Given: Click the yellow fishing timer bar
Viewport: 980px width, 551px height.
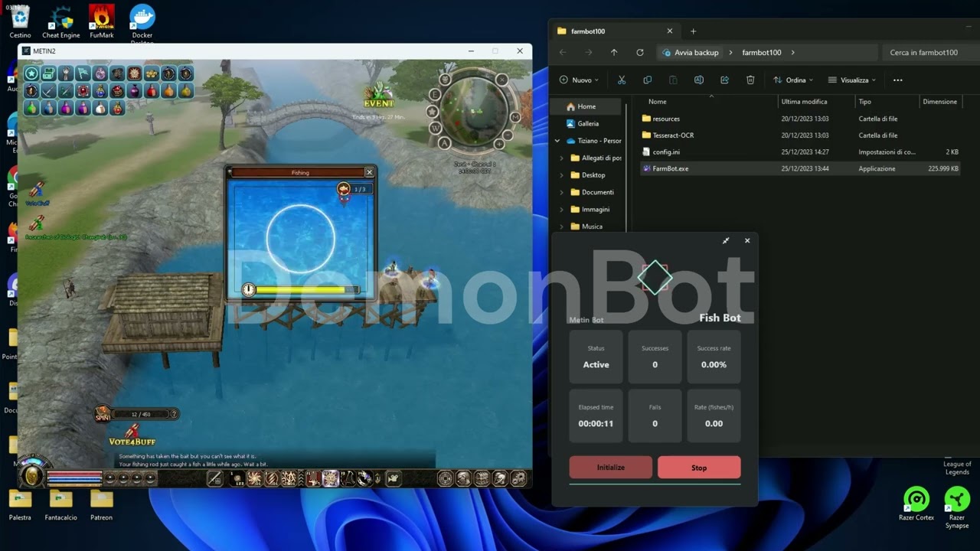Looking at the screenshot, I should [307, 290].
